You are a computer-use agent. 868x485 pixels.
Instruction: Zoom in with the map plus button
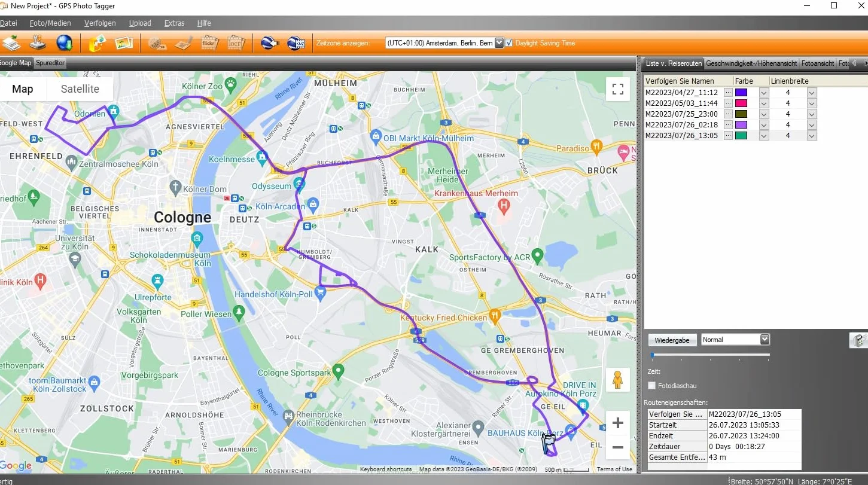[618, 423]
